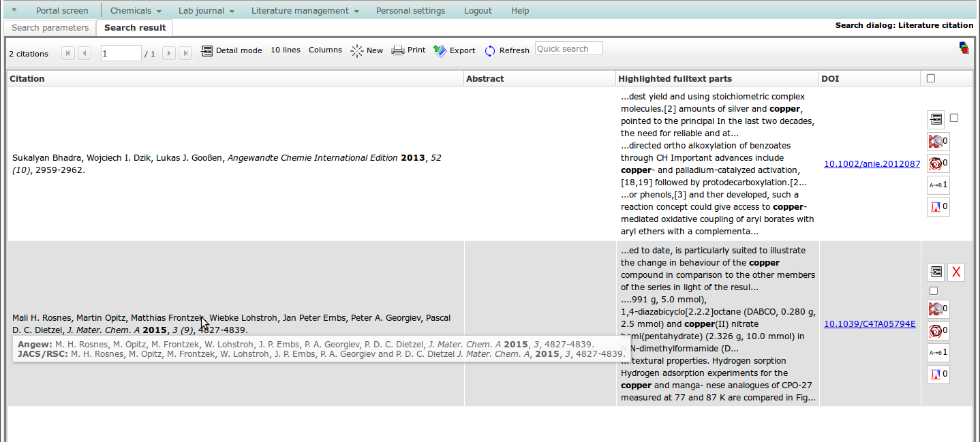
Task: Expand the Chemicals menu
Action: pos(135,11)
